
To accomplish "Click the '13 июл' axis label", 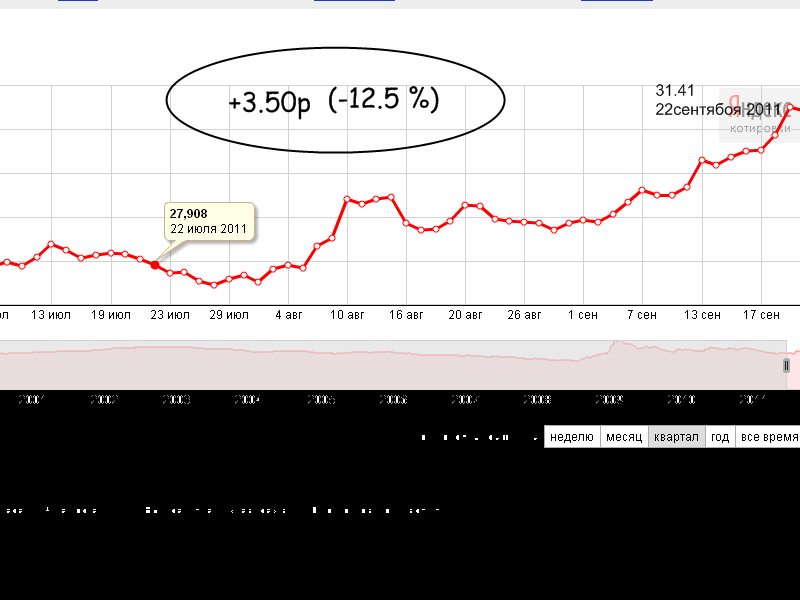I will [50, 315].
